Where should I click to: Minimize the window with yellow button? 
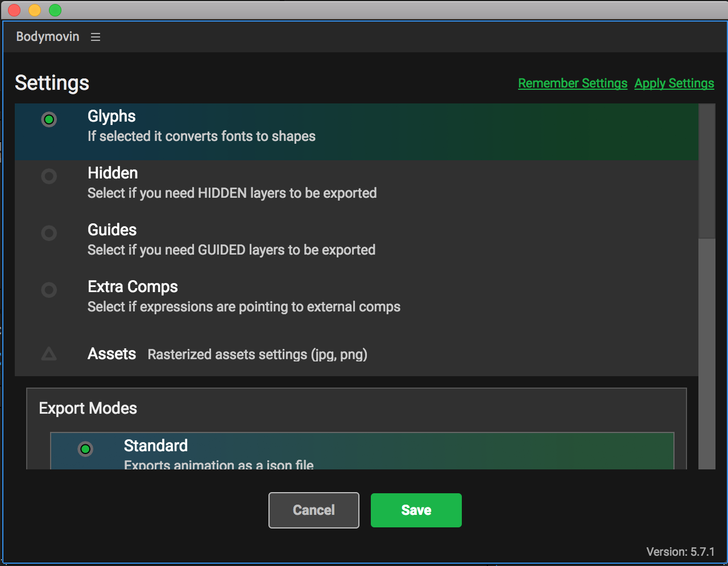[x=35, y=10]
